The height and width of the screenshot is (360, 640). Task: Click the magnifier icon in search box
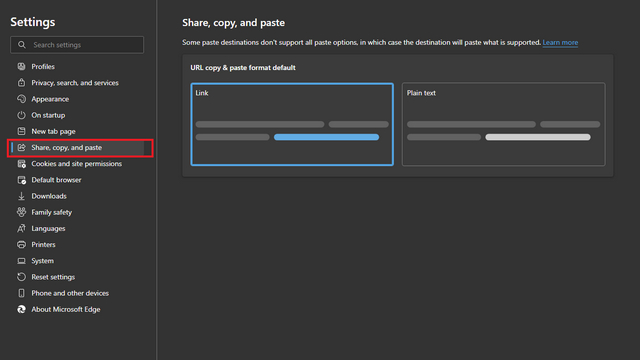coord(22,45)
